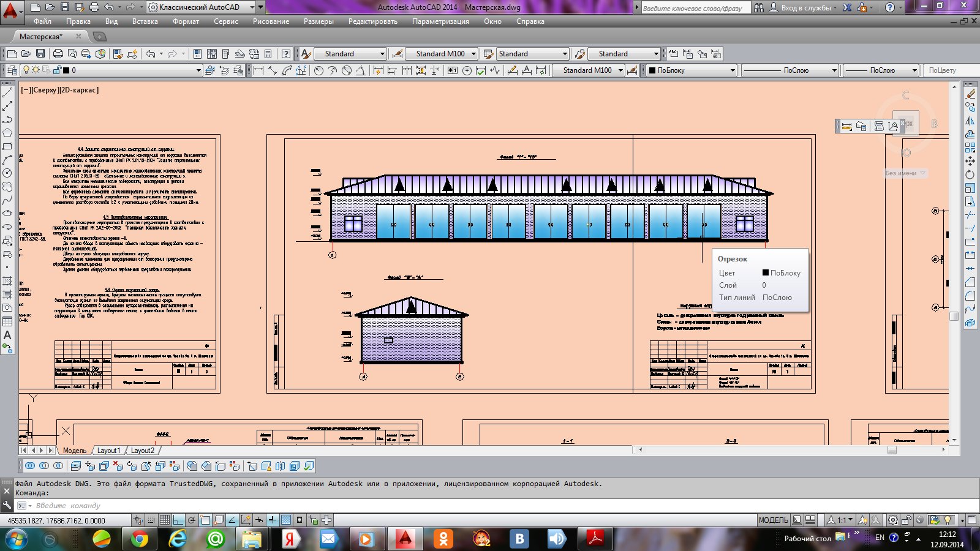Open the ПоБлоку color control dropdown

coord(692,70)
